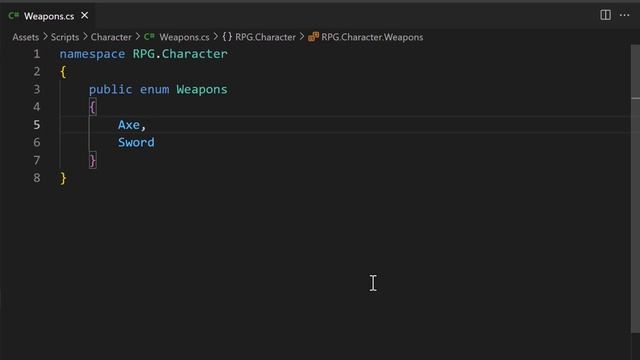Click the 'public' keyword
Image resolution: width=640 pixels, height=360 pixels.
point(111,90)
